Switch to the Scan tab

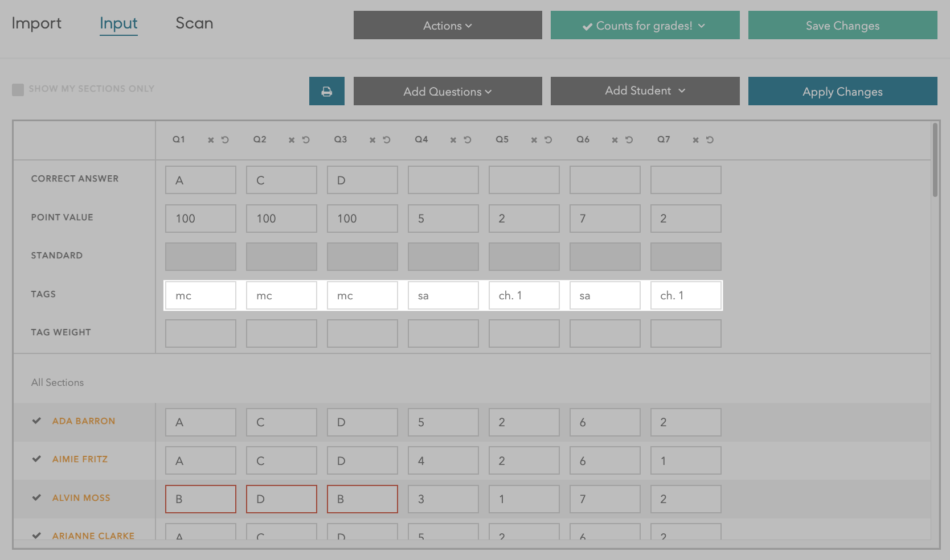click(x=194, y=23)
